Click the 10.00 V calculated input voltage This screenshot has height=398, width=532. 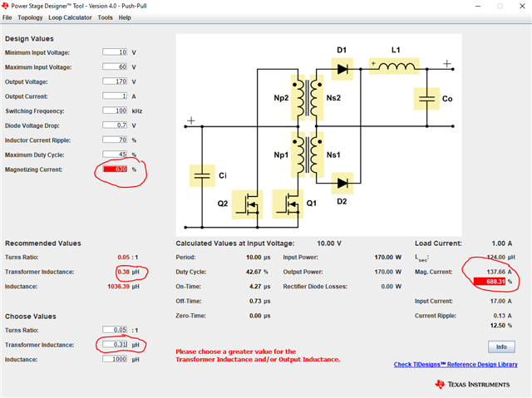coord(329,243)
